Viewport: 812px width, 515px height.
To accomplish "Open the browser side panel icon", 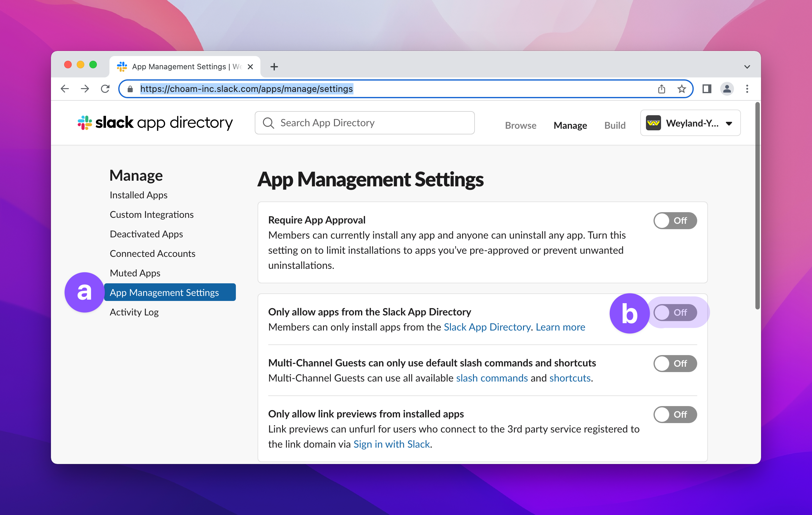I will 707,89.
